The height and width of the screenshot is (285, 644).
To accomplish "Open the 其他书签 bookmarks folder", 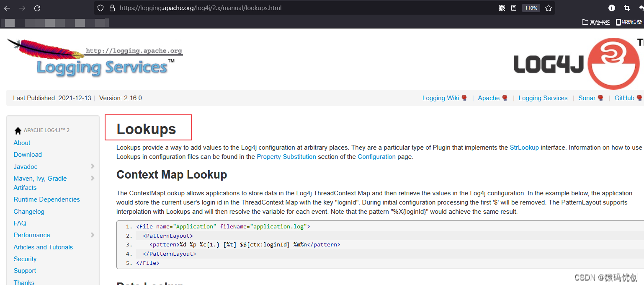I will (596, 22).
